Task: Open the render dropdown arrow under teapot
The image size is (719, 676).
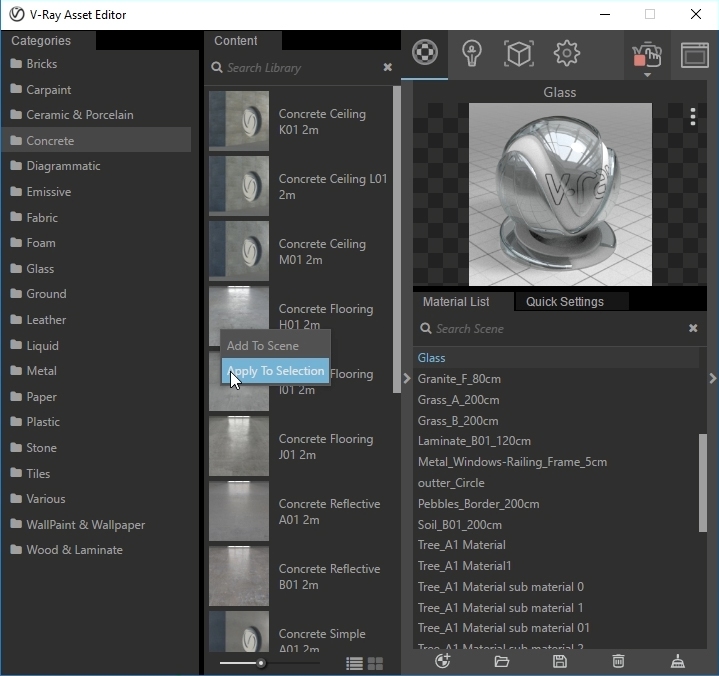Action: 647,75
